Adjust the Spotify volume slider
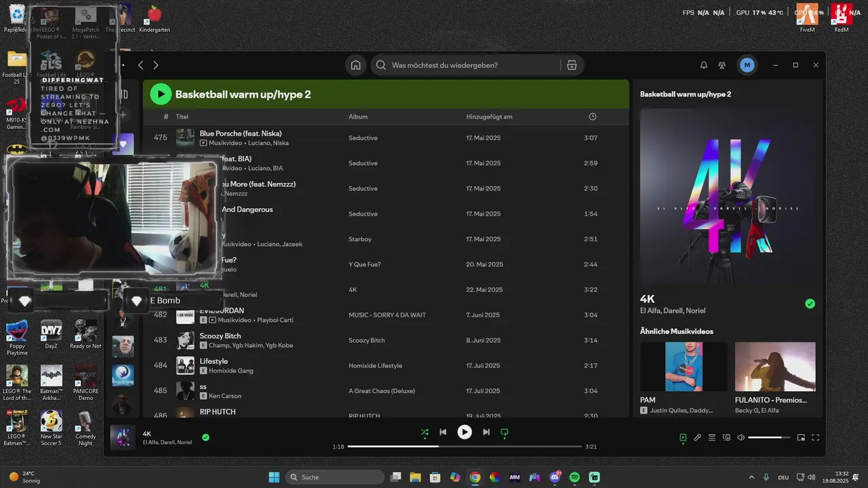Image resolution: width=868 pixels, height=488 pixels. pyautogui.click(x=769, y=437)
